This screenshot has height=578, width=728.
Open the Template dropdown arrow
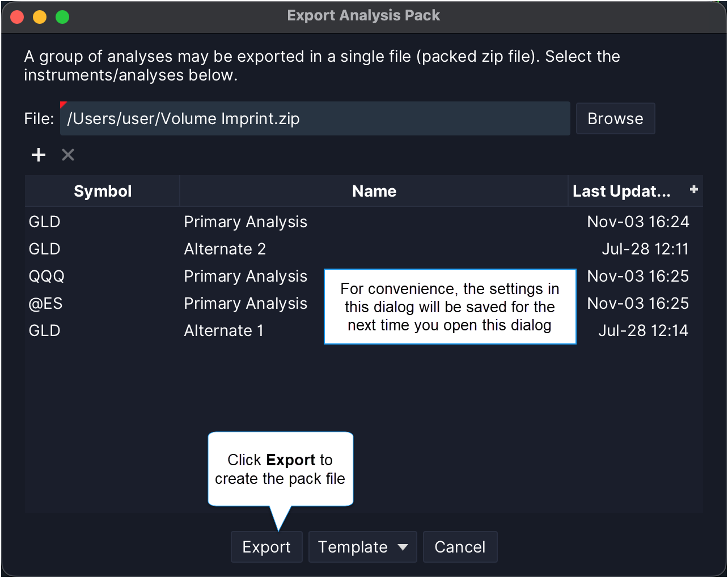[x=403, y=547]
